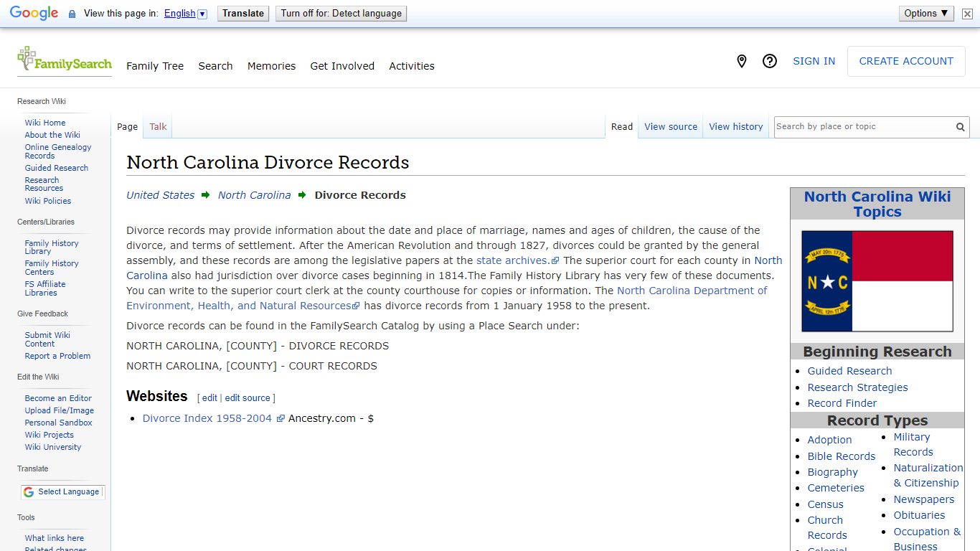The height and width of the screenshot is (551, 980).
Task: Follow the North Carolina breadcrumb link
Action: pos(255,195)
